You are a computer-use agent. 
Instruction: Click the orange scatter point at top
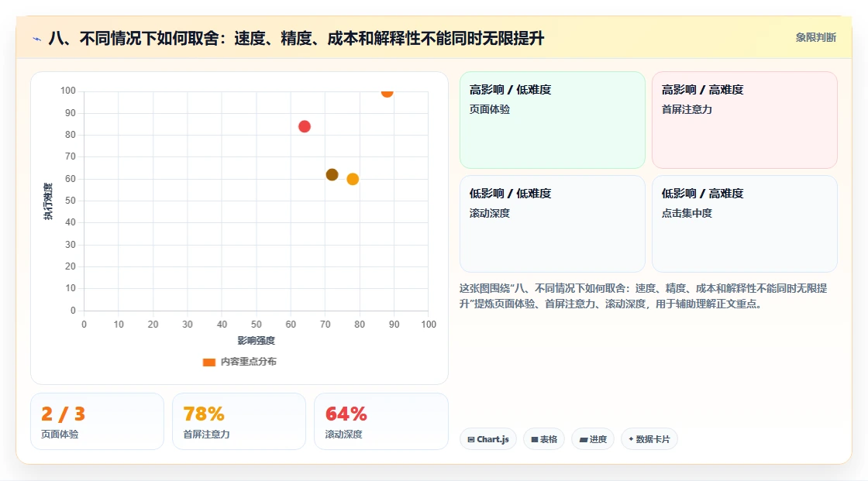[x=387, y=92]
